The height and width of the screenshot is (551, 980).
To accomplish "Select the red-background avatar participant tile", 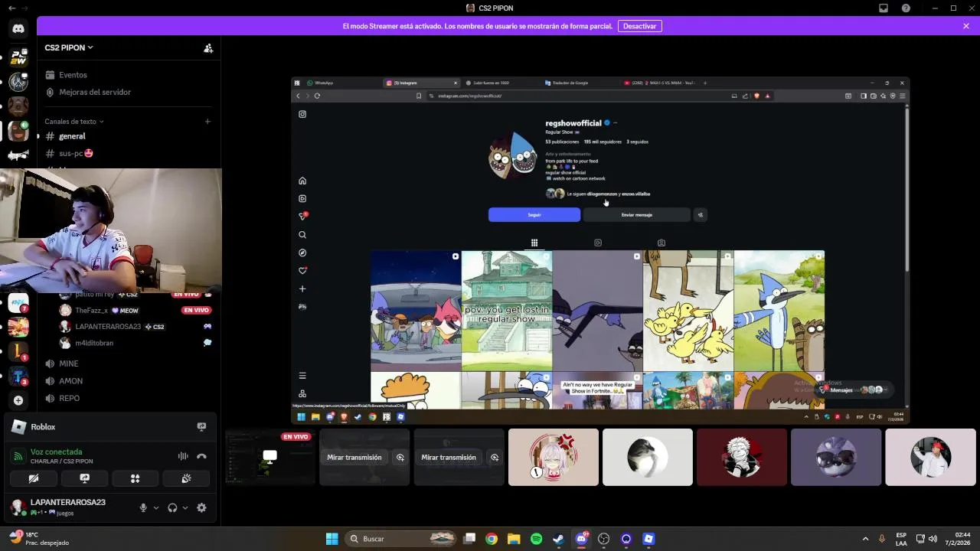I will pyautogui.click(x=742, y=457).
